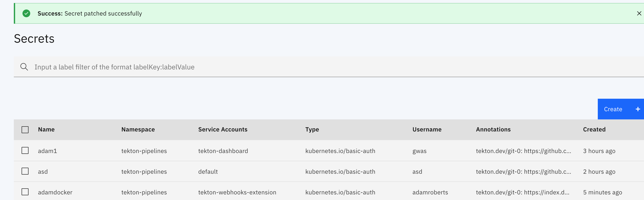This screenshot has width=644, height=200.
Task: Click the Name column header
Action: [x=46, y=129]
